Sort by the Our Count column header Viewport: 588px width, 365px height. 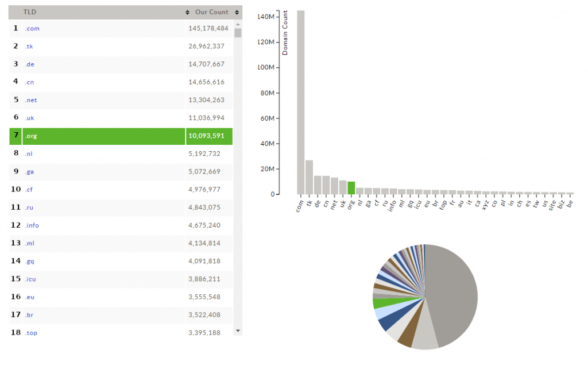click(x=211, y=12)
